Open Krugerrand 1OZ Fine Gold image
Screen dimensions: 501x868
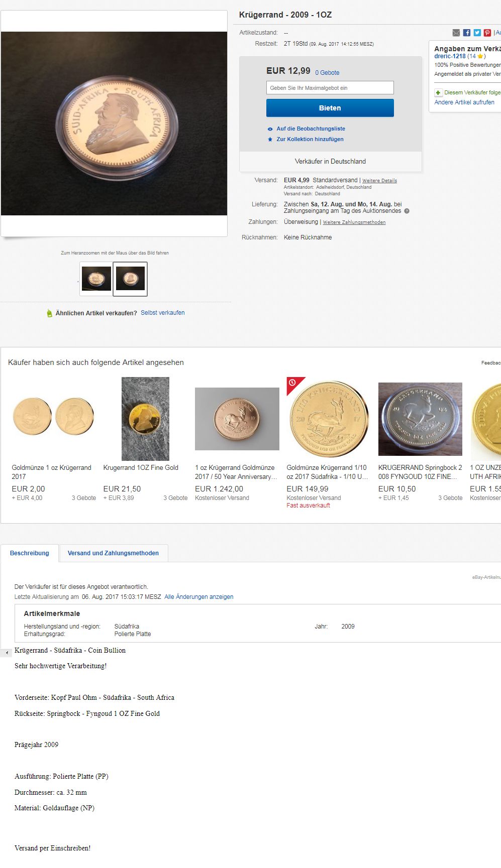(x=145, y=419)
